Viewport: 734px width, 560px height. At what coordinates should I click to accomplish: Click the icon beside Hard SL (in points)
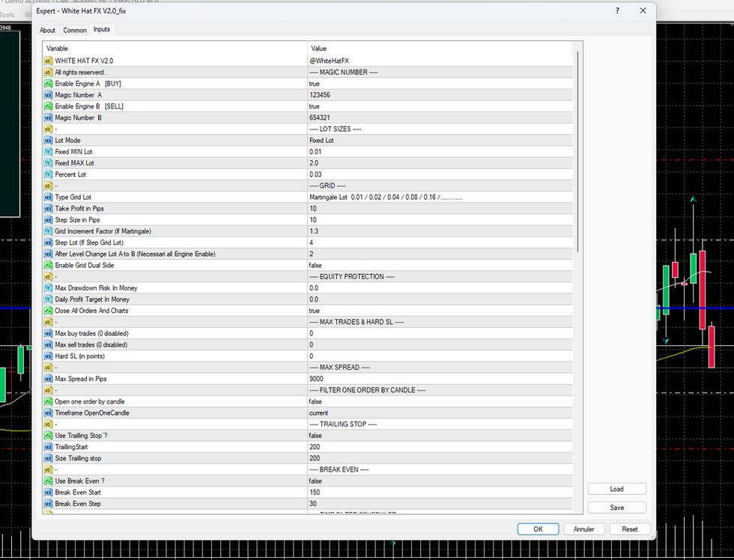click(48, 356)
